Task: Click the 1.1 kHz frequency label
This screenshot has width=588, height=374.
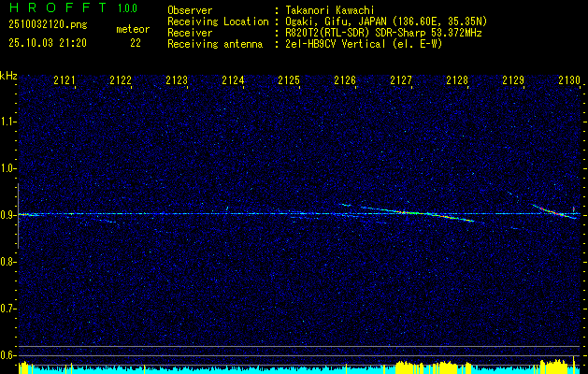Action: pyautogui.click(x=7, y=122)
